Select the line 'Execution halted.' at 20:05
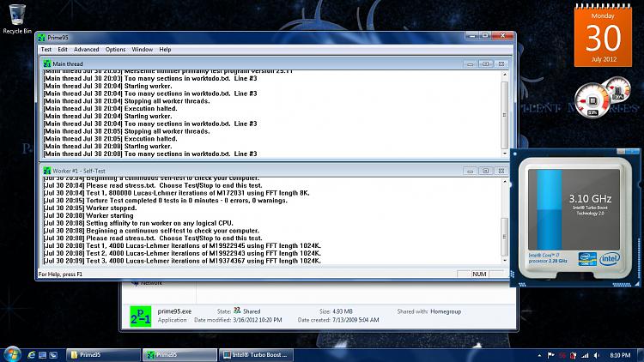 coord(110,139)
